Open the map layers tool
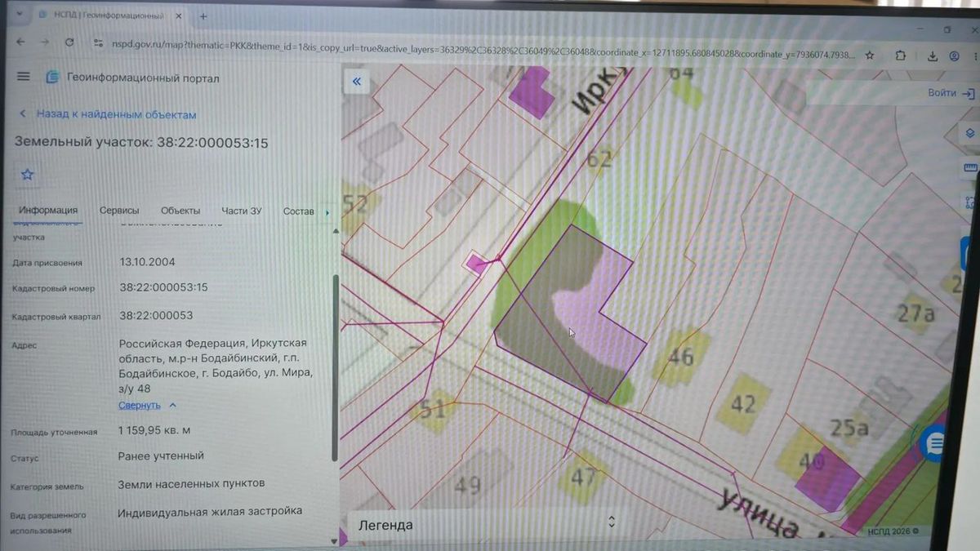The image size is (980, 551). point(970,134)
